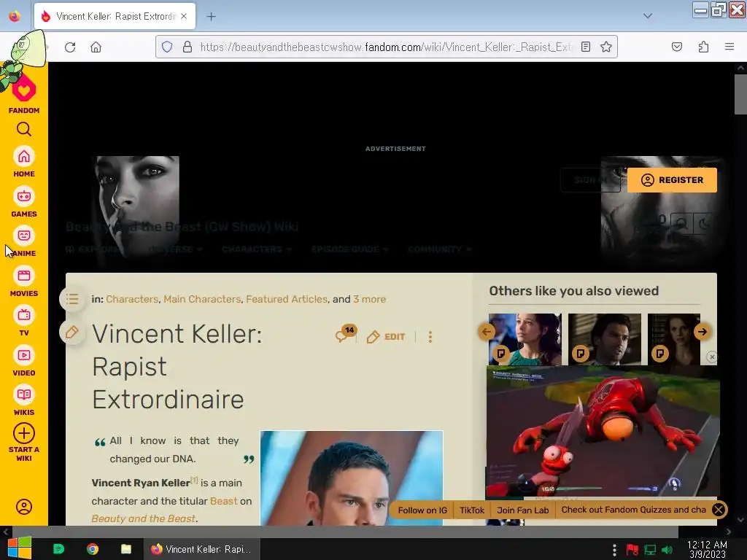
Task: Open first related thumbnail of woman
Action: [x=525, y=339]
